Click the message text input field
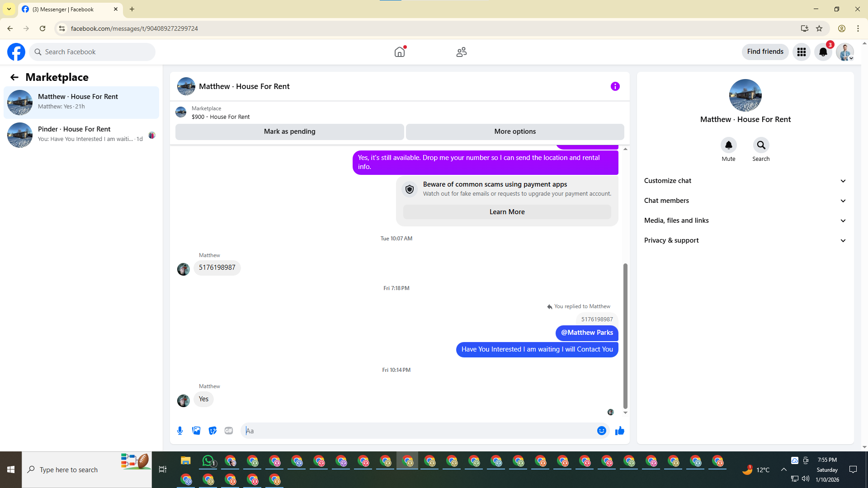 pyautogui.click(x=418, y=431)
